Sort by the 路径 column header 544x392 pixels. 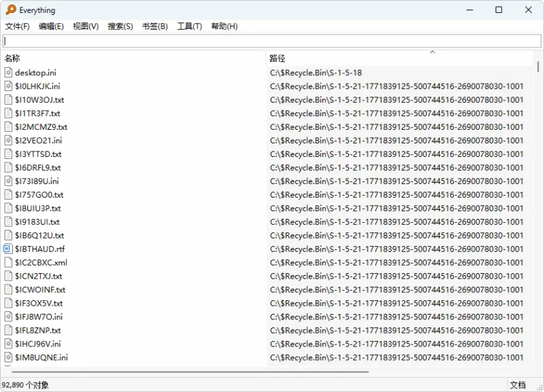(399, 58)
